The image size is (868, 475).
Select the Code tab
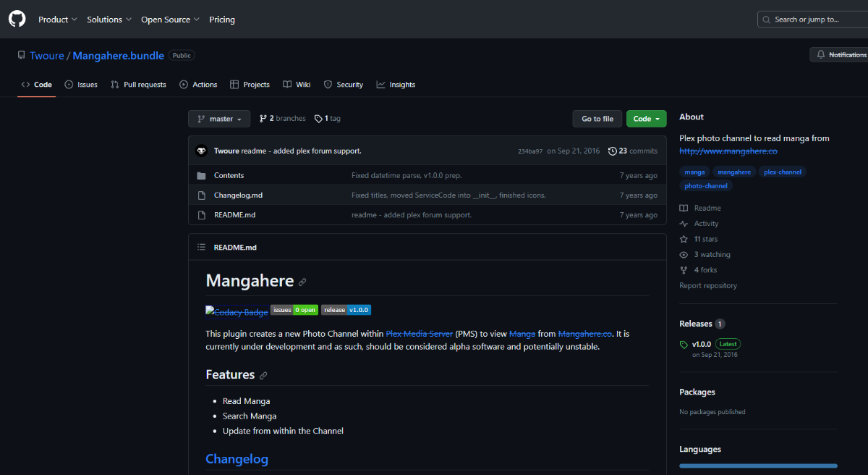(36, 85)
